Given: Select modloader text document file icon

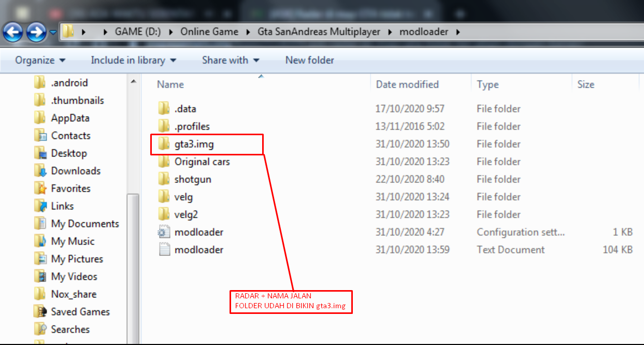Looking at the screenshot, I should (164, 250).
